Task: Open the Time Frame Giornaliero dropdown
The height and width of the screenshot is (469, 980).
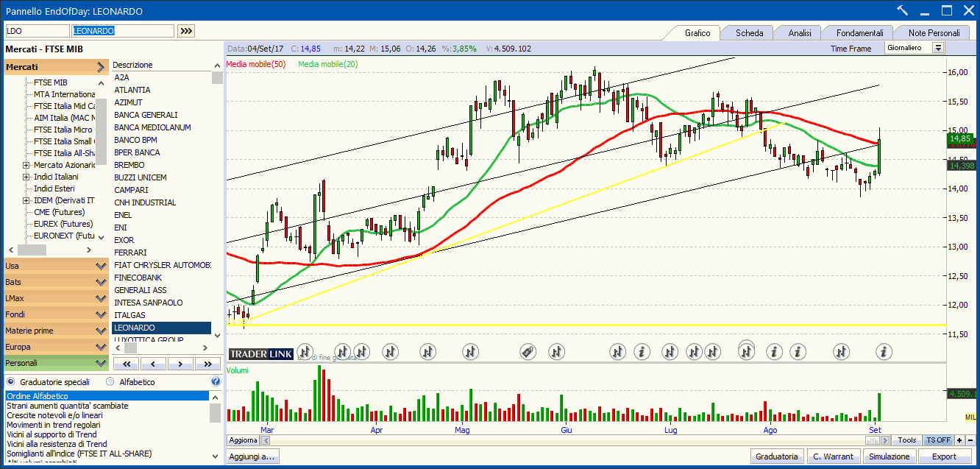Action: click(x=937, y=48)
